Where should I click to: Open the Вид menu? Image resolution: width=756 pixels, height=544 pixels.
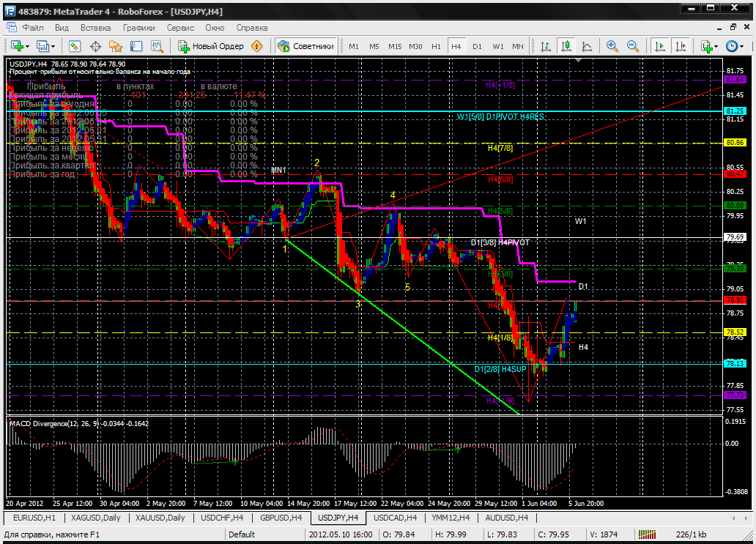[62, 28]
